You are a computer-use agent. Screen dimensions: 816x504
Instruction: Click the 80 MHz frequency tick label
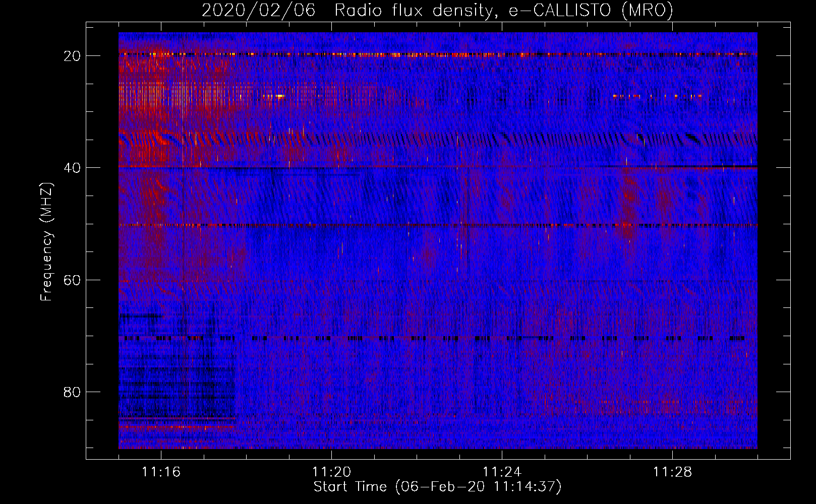(72, 392)
